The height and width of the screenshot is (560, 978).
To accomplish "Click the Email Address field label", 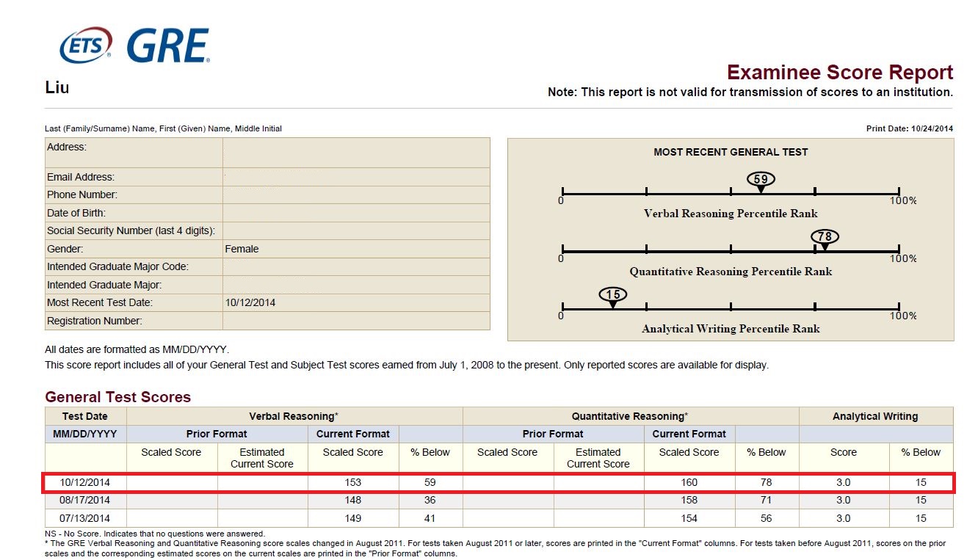I will pyautogui.click(x=81, y=177).
